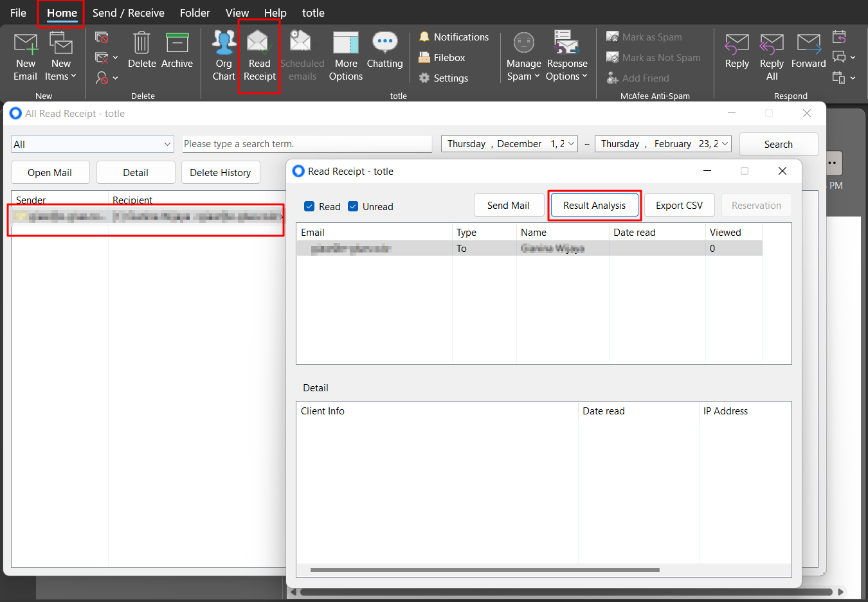The image size is (868, 602).
Task: Open totle Notifications
Action: (x=454, y=37)
